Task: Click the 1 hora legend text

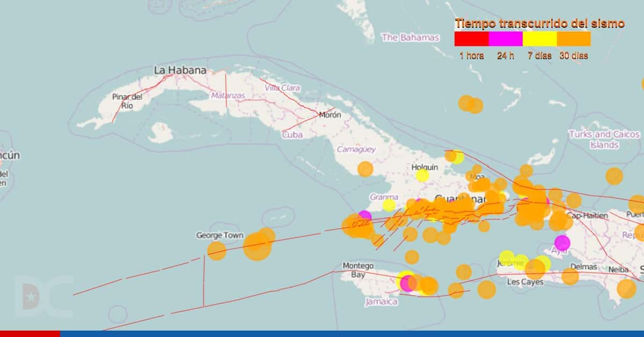Action: click(x=472, y=56)
